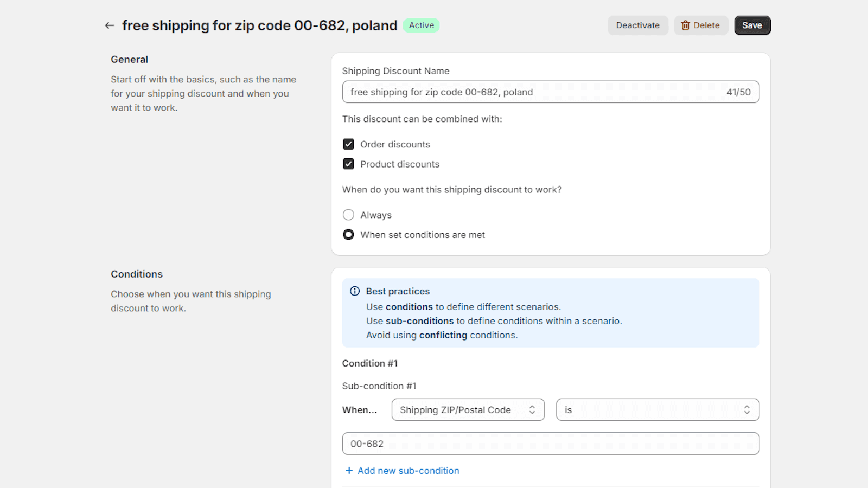Click the back arrow icon
The width and height of the screenshot is (868, 488).
110,25
